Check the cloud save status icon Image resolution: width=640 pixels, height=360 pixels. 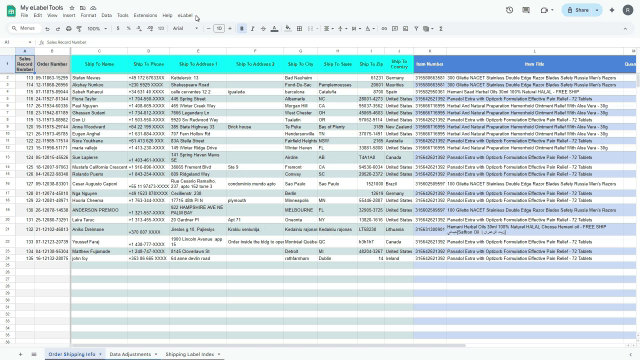(x=93, y=8)
